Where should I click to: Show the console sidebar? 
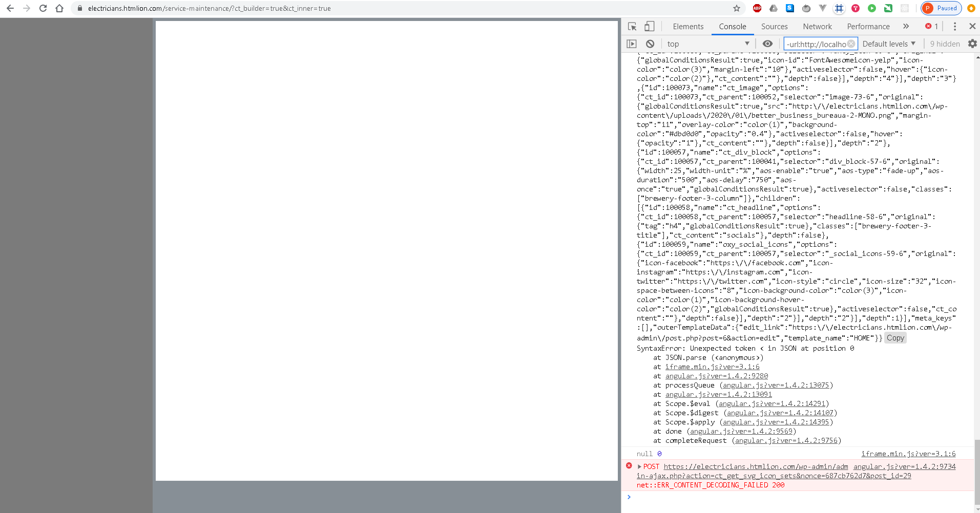(631, 44)
